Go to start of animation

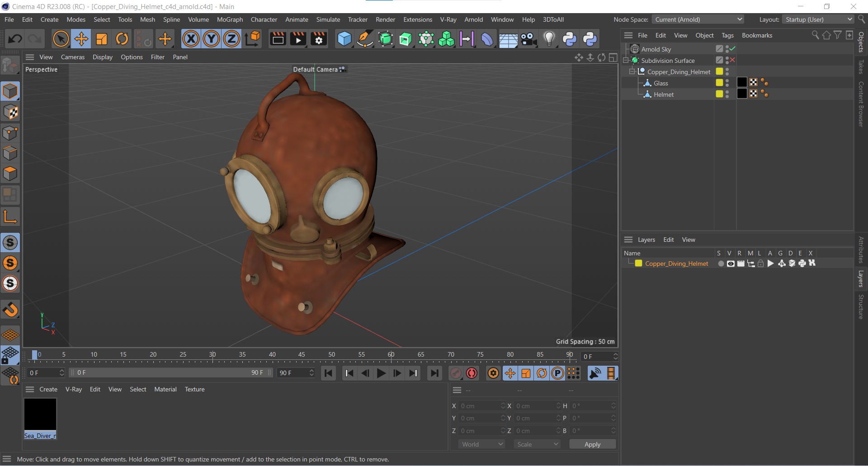(329, 373)
